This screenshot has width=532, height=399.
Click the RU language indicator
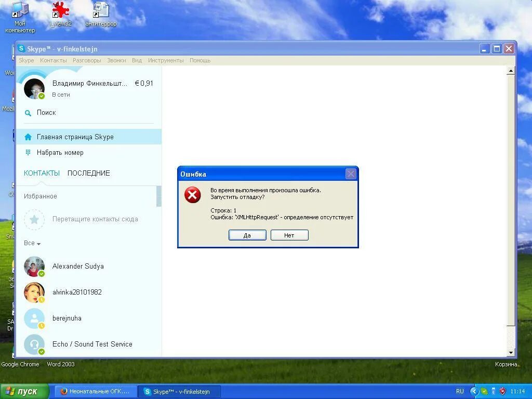point(460,391)
